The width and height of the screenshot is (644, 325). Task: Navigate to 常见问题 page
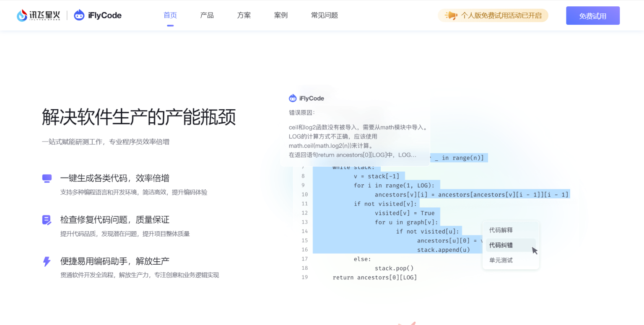325,15
